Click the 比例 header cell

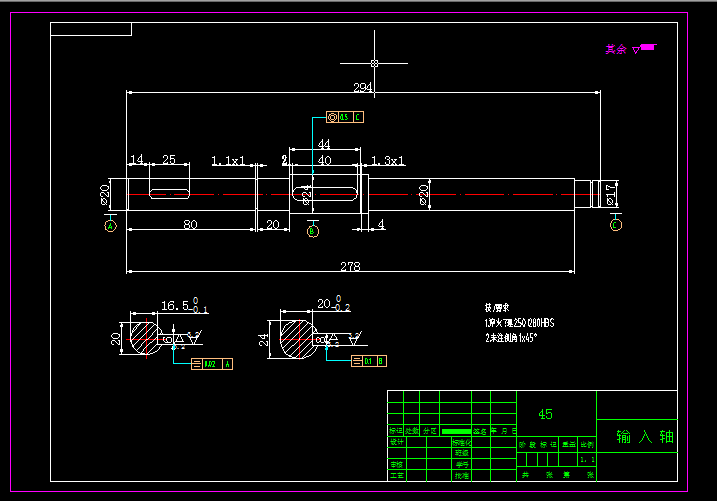(x=587, y=444)
